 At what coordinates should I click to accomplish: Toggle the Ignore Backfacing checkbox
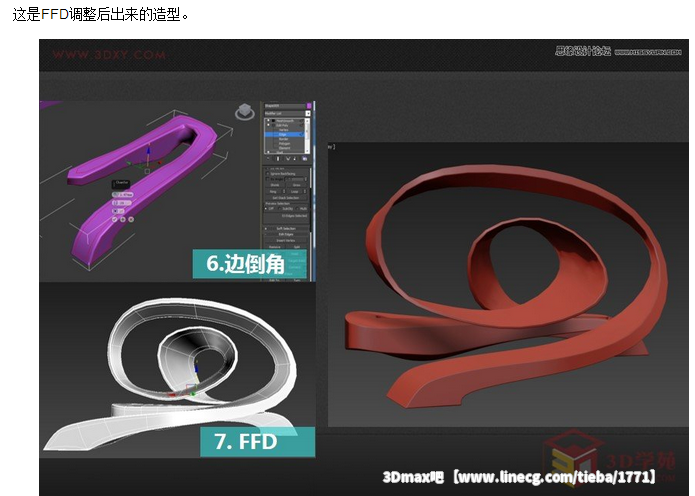(x=268, y=174)
